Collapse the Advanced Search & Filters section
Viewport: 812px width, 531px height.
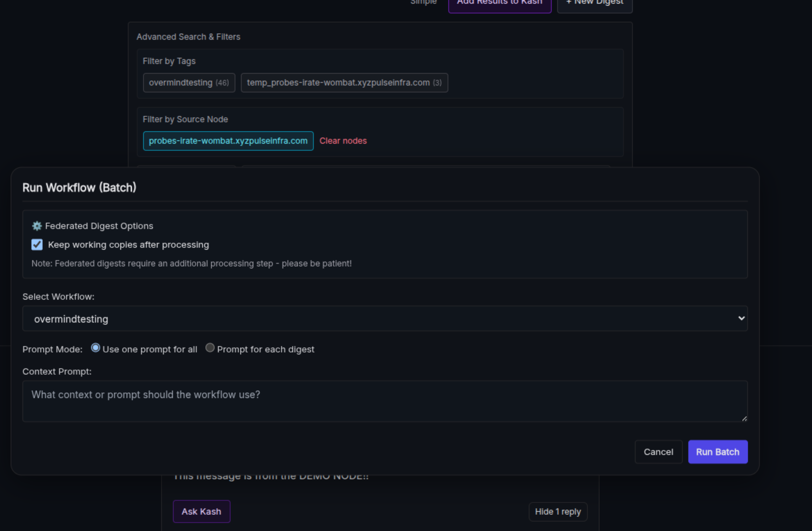[x=188, y=37]
